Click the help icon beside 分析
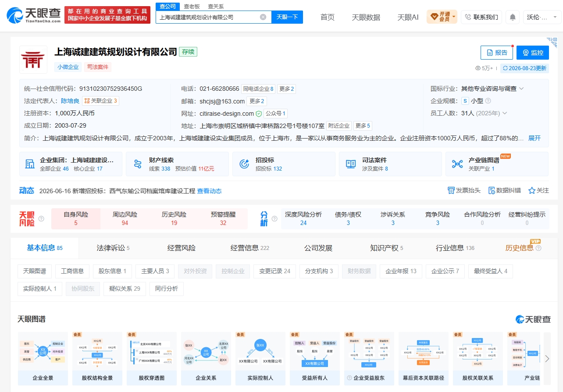The height and width of the screenshot is (392, 563). [x=274, y=219]
